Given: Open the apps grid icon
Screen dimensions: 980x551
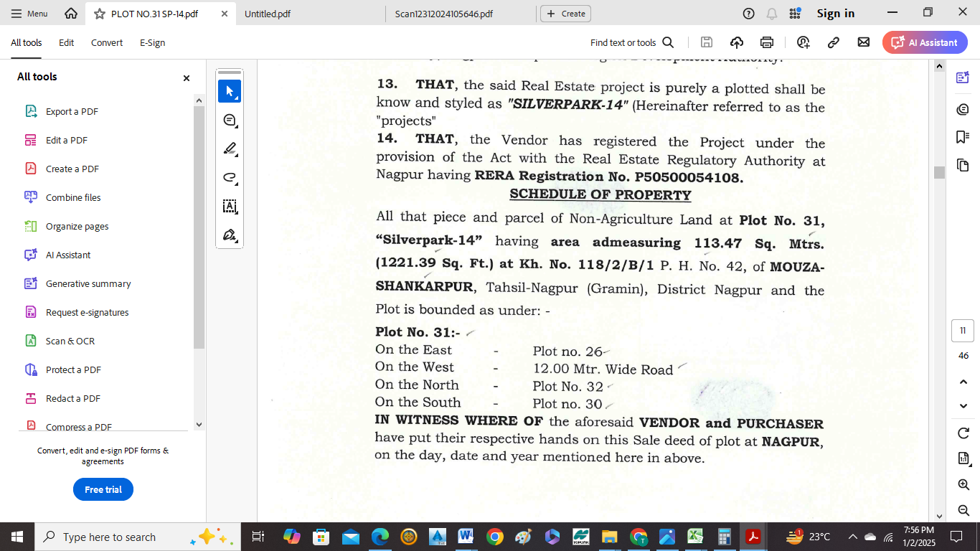Looking at the screenshot, I should tap(795, 14).
